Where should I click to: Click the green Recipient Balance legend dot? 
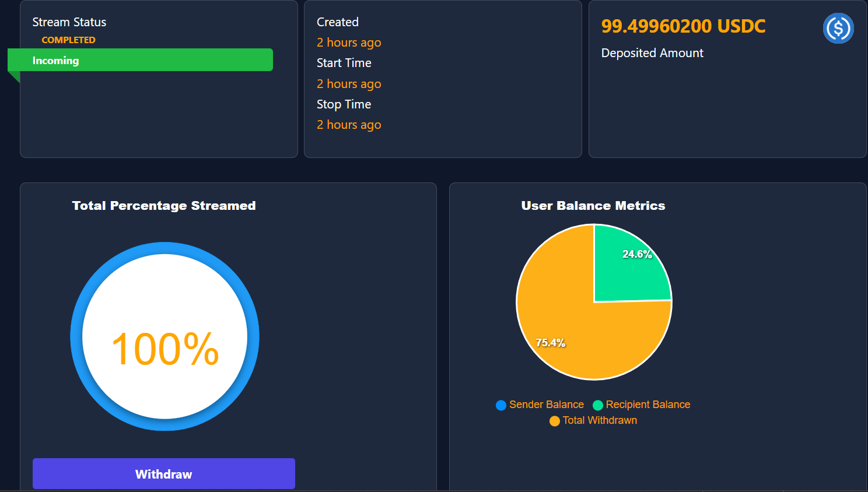(597, 405)
